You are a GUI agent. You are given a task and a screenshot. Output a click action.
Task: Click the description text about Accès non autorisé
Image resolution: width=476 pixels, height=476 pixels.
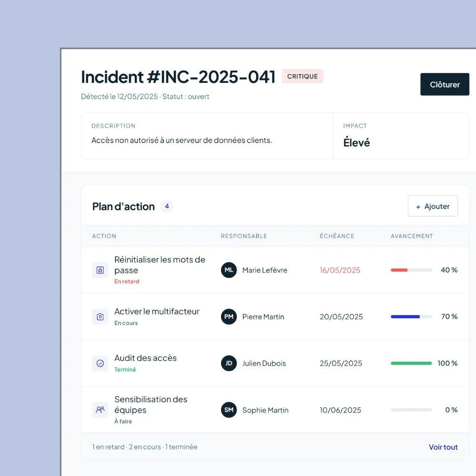[181, 140]
